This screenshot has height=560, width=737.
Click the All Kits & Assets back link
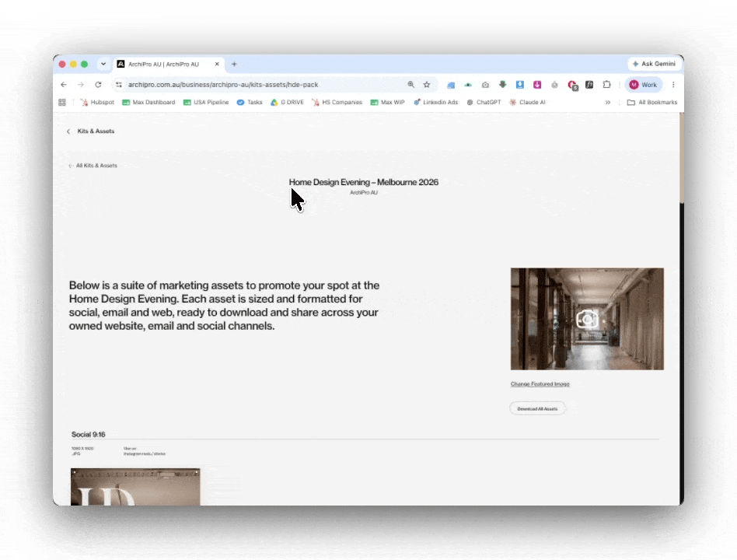[93, 166]
